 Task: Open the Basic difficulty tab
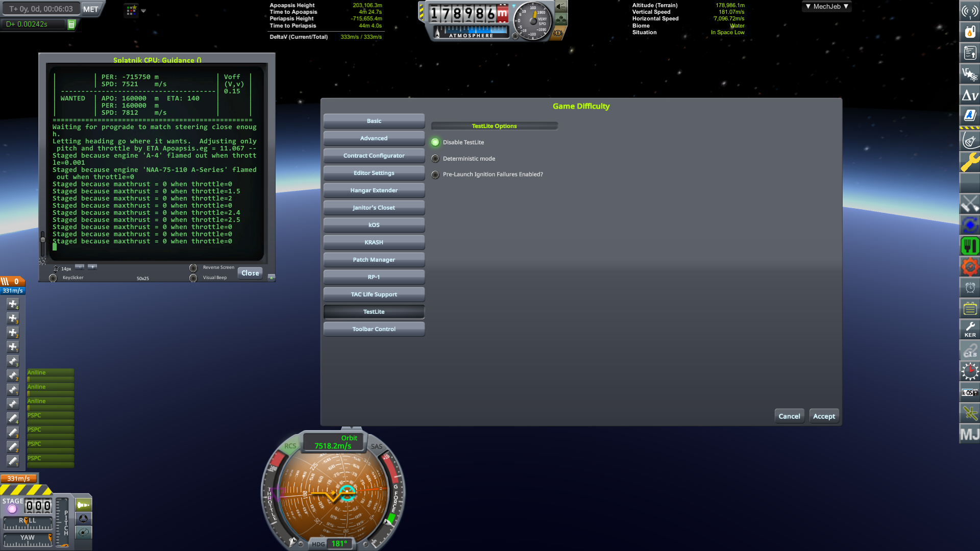click(x=374, y=121)
